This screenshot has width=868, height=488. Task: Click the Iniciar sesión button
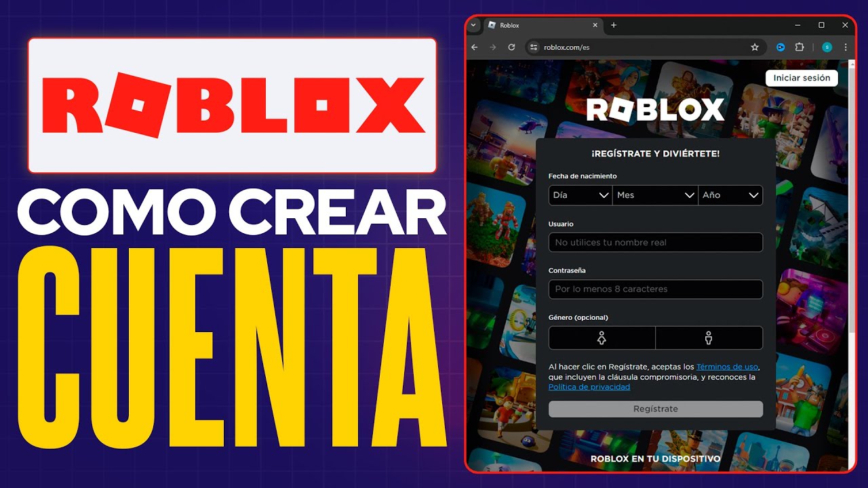click(802, 78)
